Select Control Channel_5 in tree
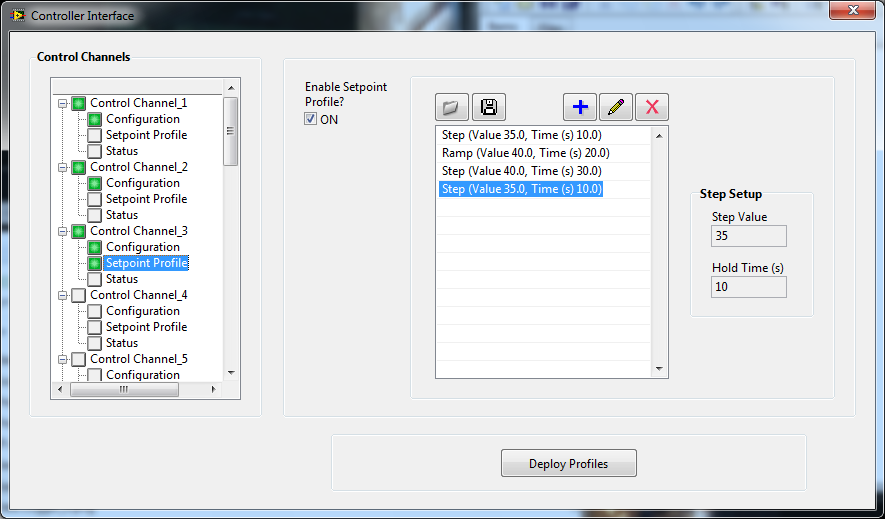This screenshot has height=519, width=885. point(139,359)
